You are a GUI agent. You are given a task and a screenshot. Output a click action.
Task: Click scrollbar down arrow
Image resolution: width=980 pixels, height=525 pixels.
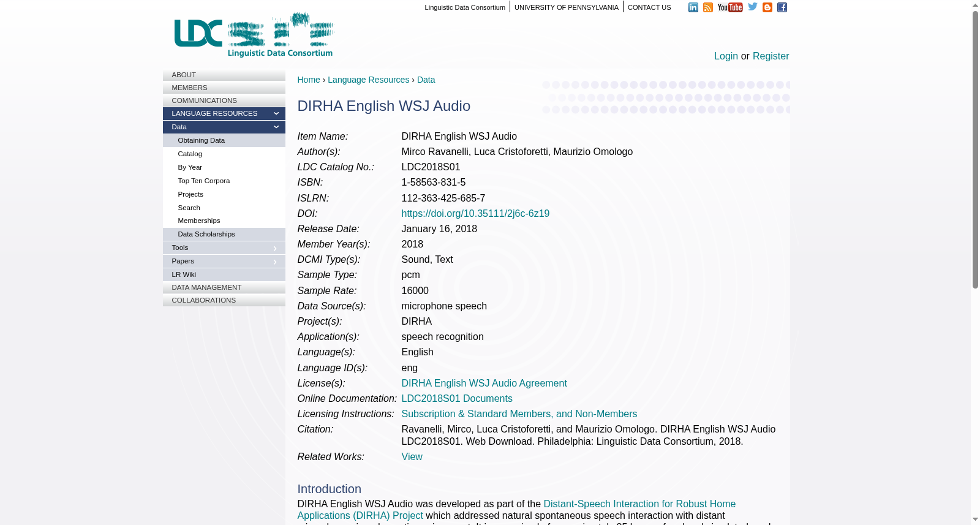(975, 519)
